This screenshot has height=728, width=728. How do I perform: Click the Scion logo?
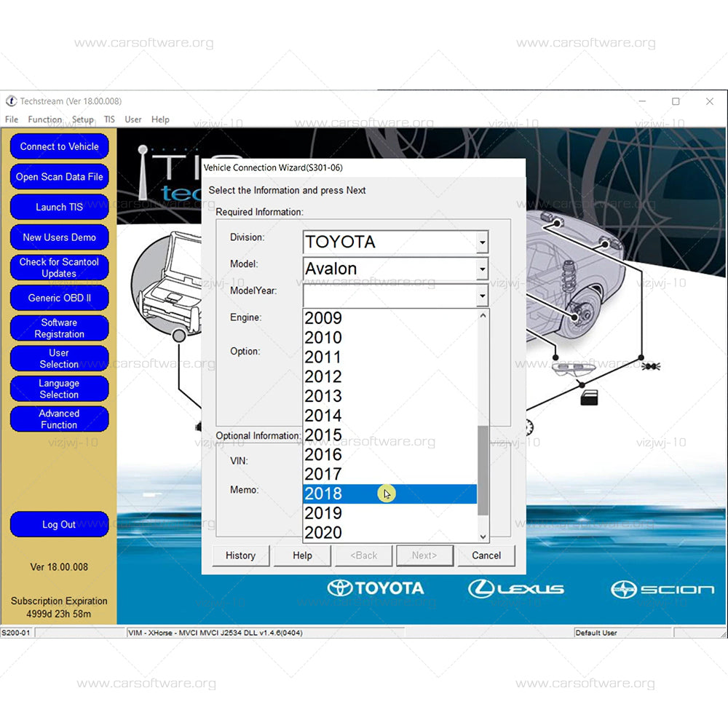[x=662, y=589]
